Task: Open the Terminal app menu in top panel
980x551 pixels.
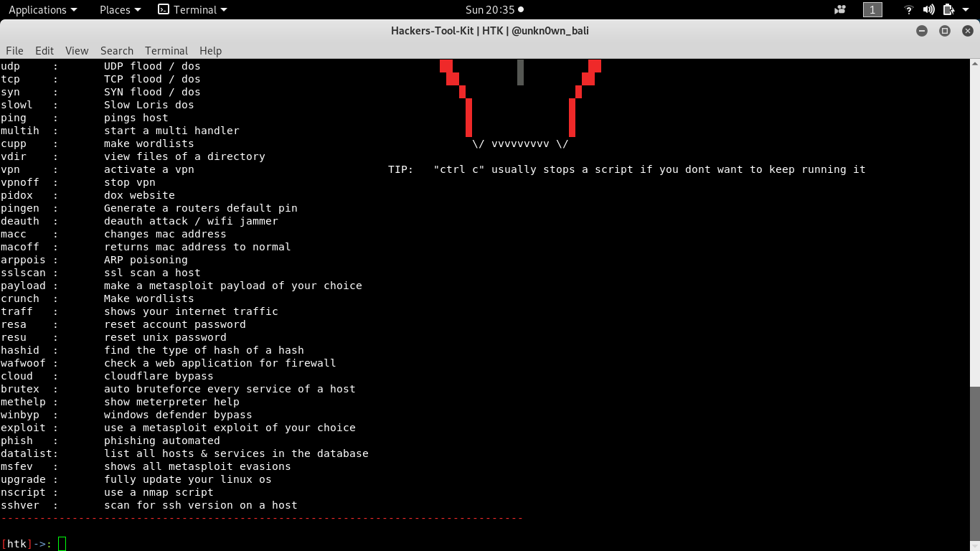Action: click(x=192, y=9)
